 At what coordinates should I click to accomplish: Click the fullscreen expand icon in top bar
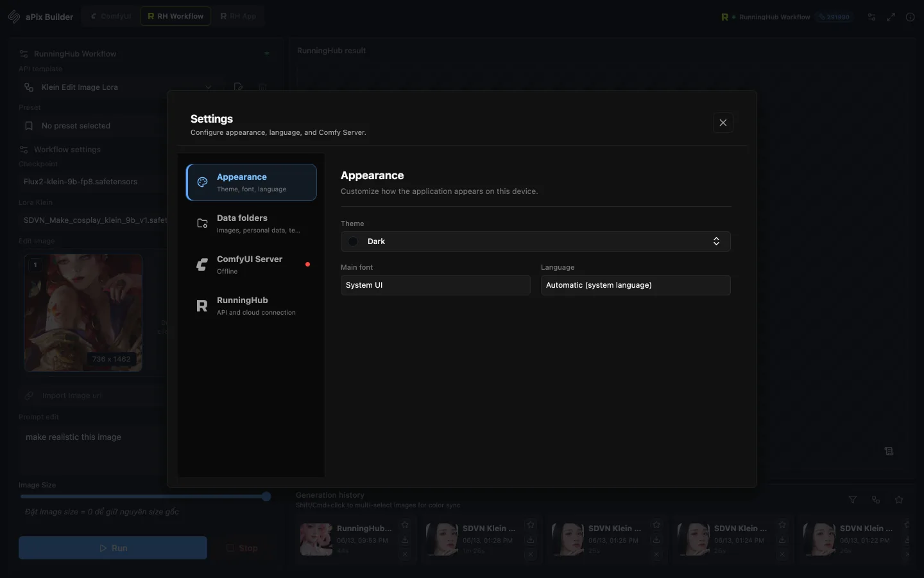pyautogui.click(x=891, y=17)
